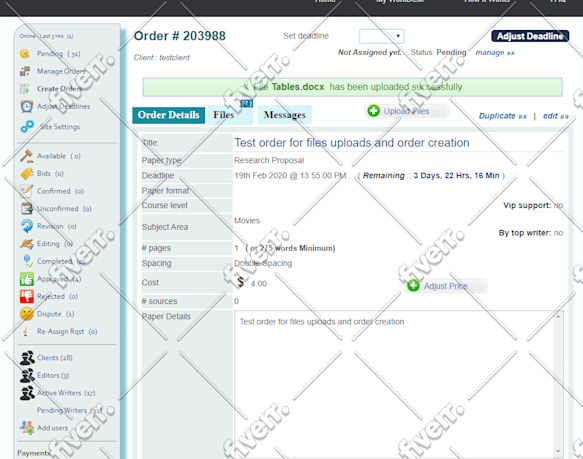The height and width of the screenshot is (459, 583).
Task: Click the Manage Orders icon
Action: 25,71
